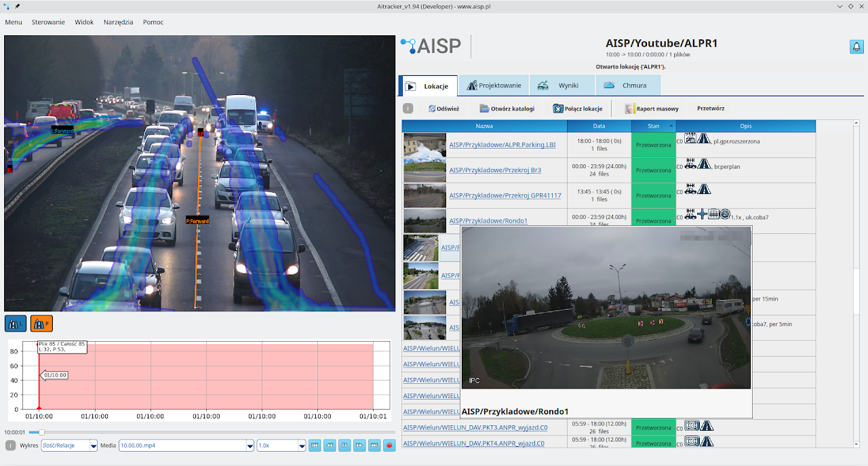Open the Widok menu
This screenshot has width=868, height=466.
pos(84,22)
